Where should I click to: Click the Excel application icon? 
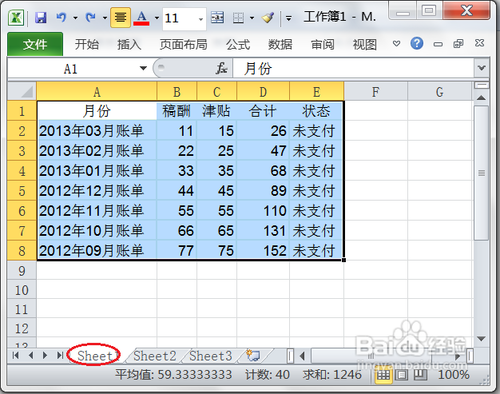(16, 18)
